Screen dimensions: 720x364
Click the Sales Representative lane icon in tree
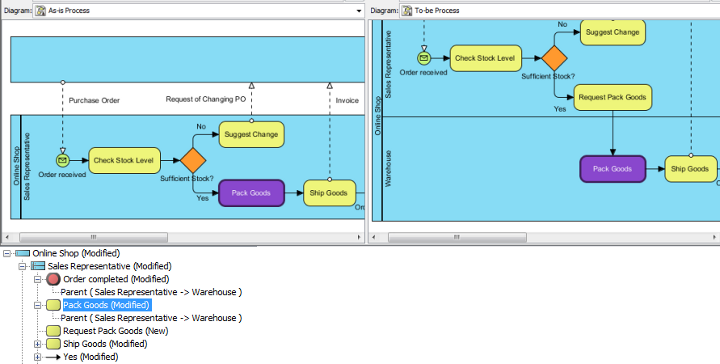pyautogui.click(x=38, y=266)
